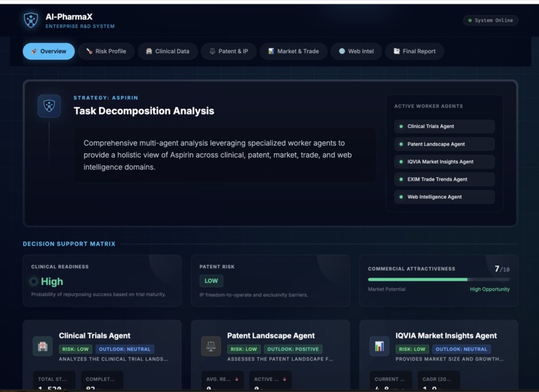The width and height of the screenshot is (539, 392).
Task: Click the Patent Landscape Agent scales icon
Action: [x=211, y=346]
